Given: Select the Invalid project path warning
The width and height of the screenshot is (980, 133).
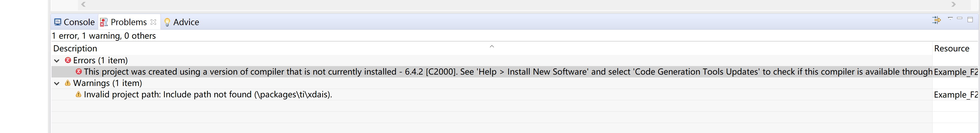Looking at the screenshot, I should (208, 95).
